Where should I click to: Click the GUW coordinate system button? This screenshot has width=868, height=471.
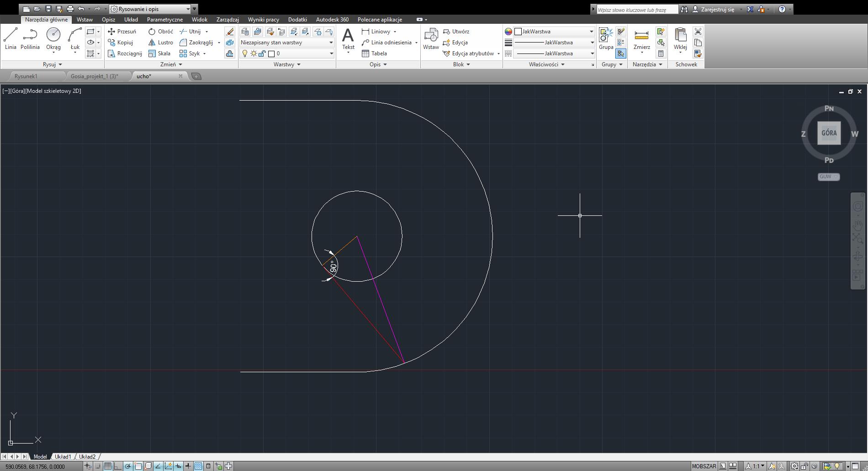[x=829, y=177]
